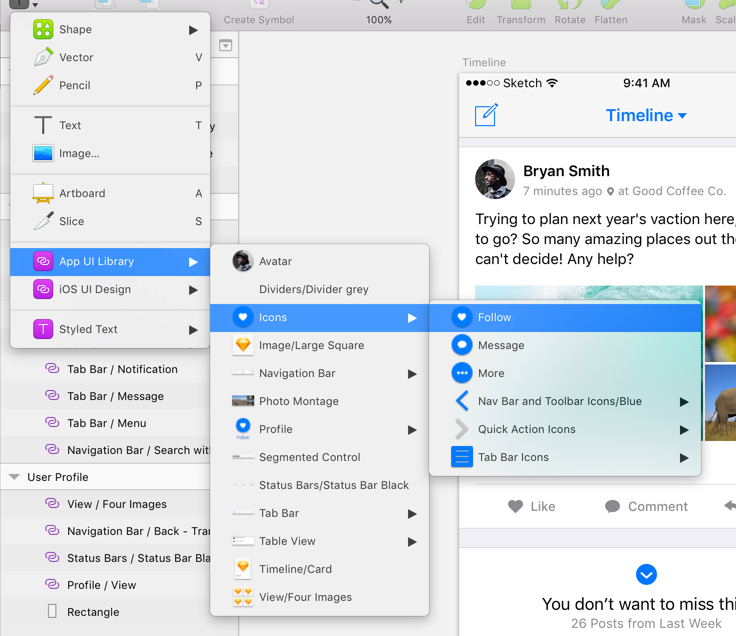Open Nav Bar and Toolbar Icons/Blue submenu
This screenshot has width=736, height=636.
(x=565, y=401)
